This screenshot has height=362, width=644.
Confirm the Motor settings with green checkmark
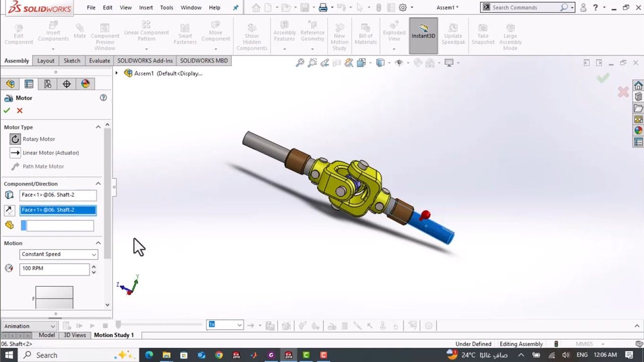(x=7, y=111)
